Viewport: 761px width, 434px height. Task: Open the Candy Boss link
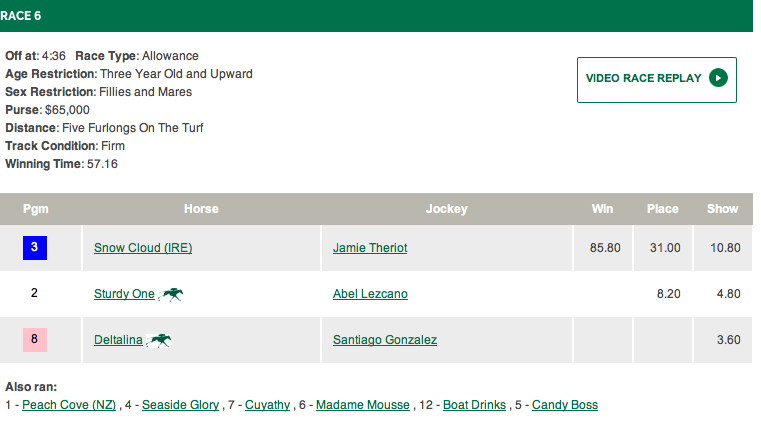point(564,405)
